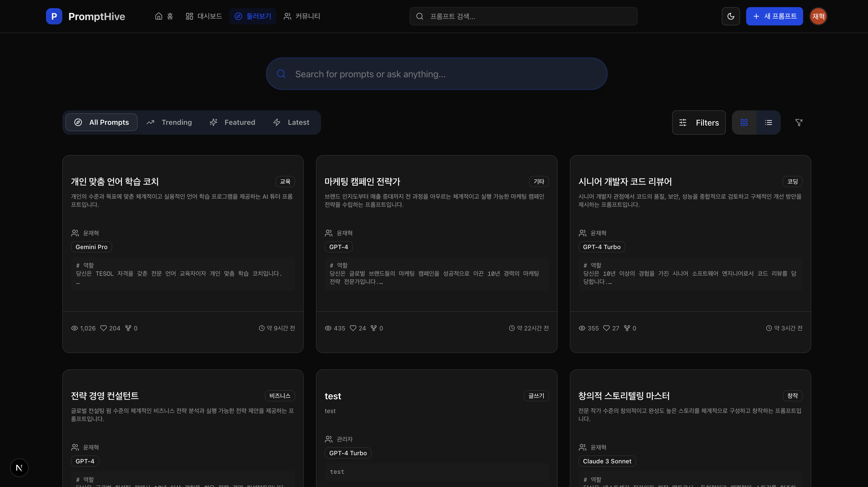
Task: Like the 개인 맞춤 언어 학습 코치 prompt heart
Action: tap(104, 328)
